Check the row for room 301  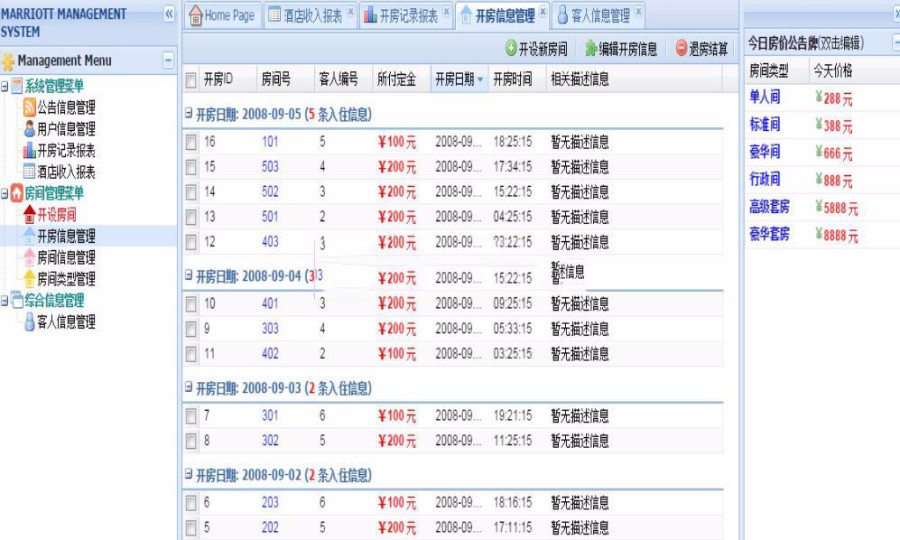tap(191, 415)
